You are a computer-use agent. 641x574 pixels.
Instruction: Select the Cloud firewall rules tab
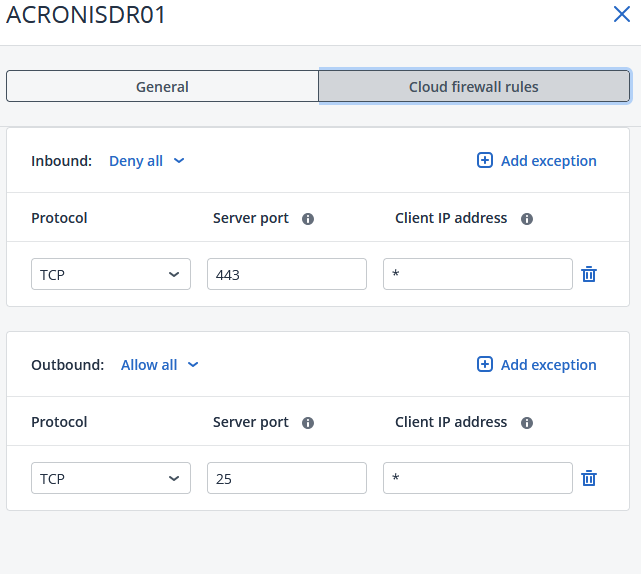pyautogui.click(x=474, y=86)
